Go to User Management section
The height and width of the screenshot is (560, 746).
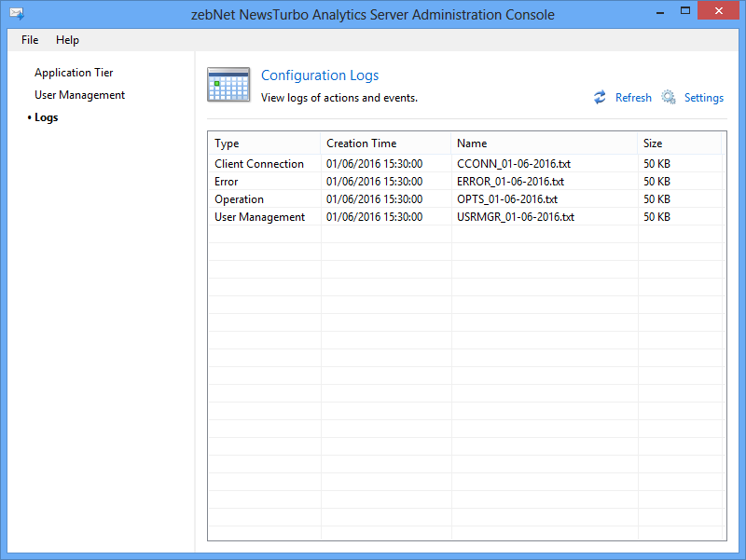[x=79, y=95]
